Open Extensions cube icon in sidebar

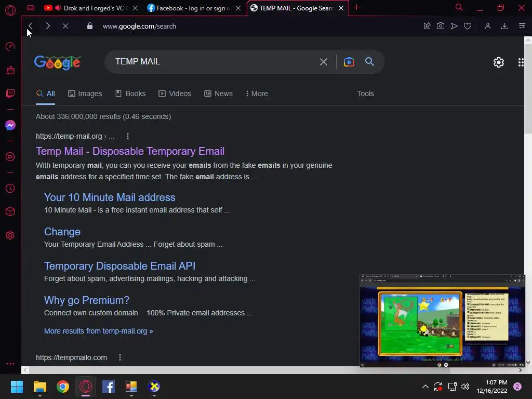(10, 212)
